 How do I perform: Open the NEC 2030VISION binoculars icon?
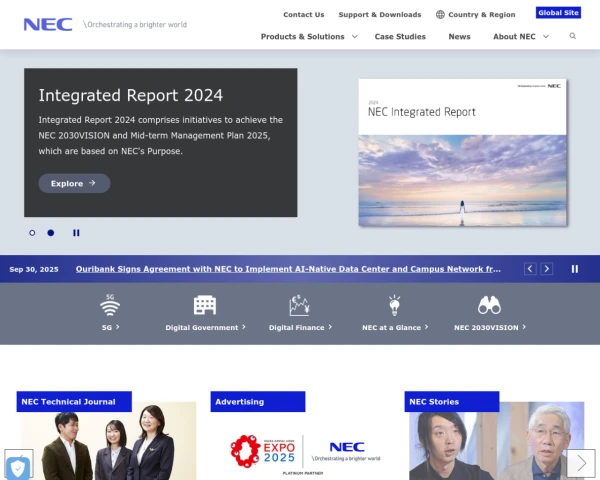coord(489,305)
